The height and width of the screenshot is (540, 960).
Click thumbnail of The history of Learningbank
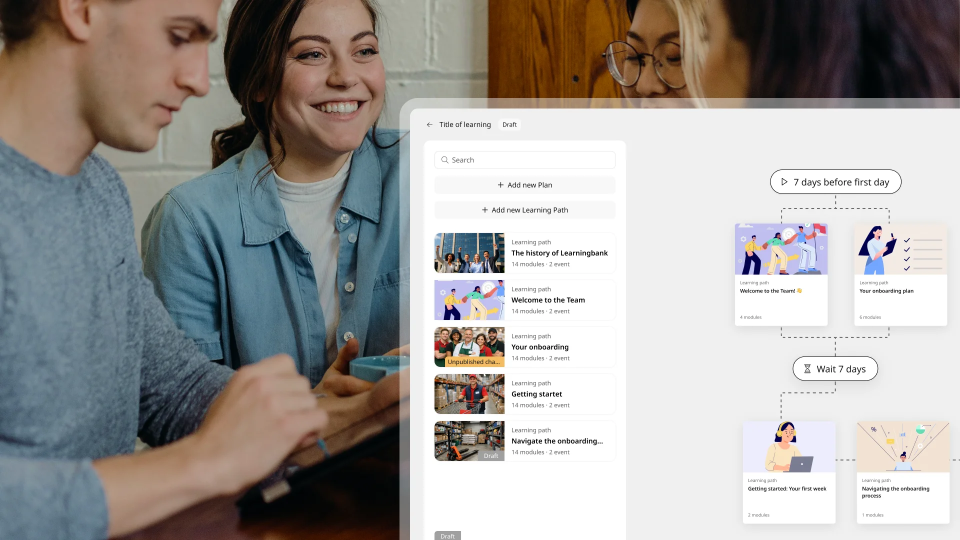[470, 253]
